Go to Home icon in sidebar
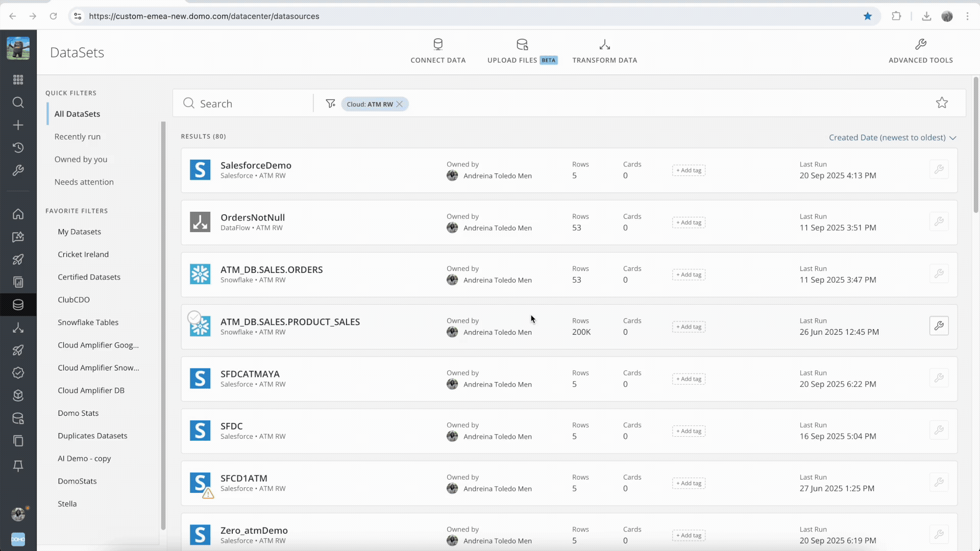980x551 pixels. [x=18, y=214]
